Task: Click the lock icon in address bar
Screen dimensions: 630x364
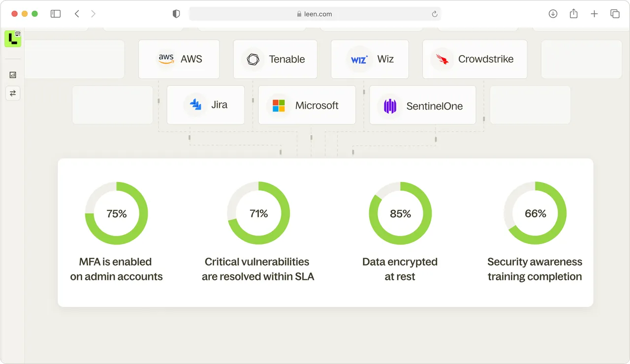Action: tap(299, 14)
